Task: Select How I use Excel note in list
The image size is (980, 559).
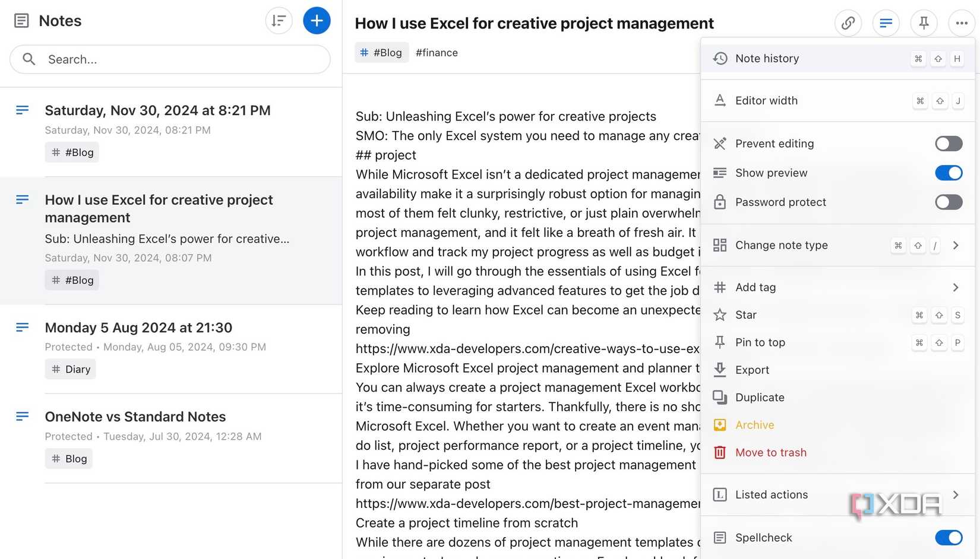Action: [x=171, y=240]
